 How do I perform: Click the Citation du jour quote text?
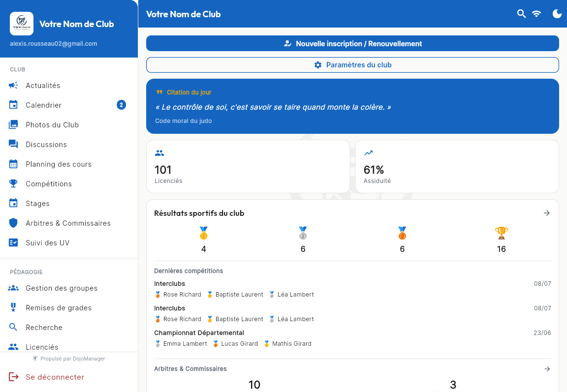[273, 107]
